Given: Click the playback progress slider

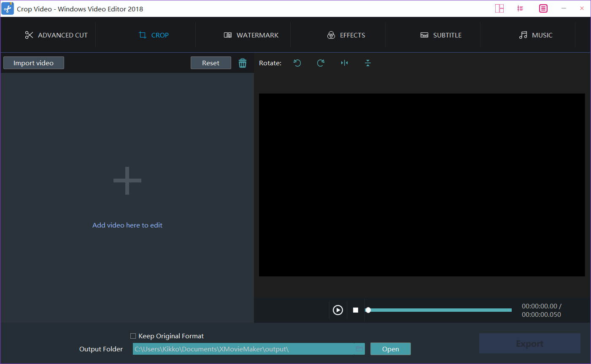Looking at the screenshot, I should click(x=439, y=310).
